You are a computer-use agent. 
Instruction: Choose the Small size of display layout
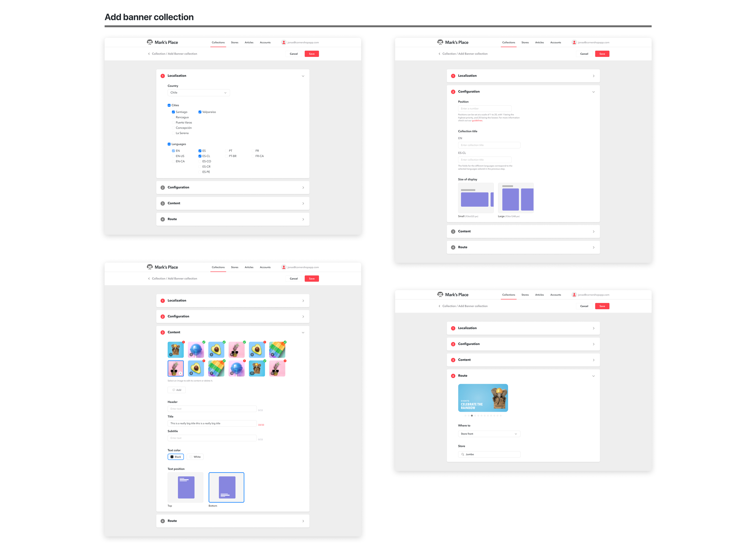click(x=476, y=198)
